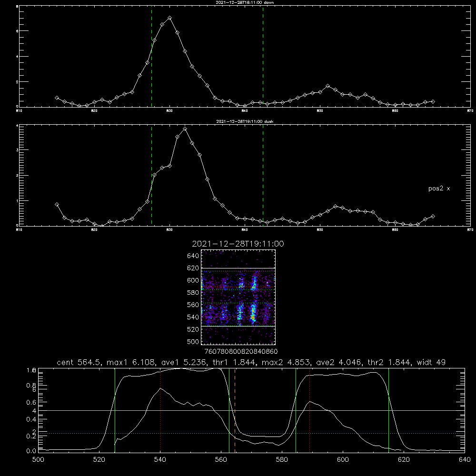Click the first diamond marker of the dusk curve
This screenshot has width=476, height=476.
click(57, 205)
